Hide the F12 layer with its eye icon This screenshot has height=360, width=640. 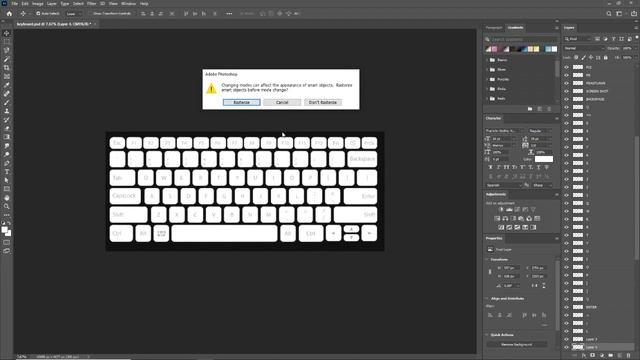click(x=567, y=67)
